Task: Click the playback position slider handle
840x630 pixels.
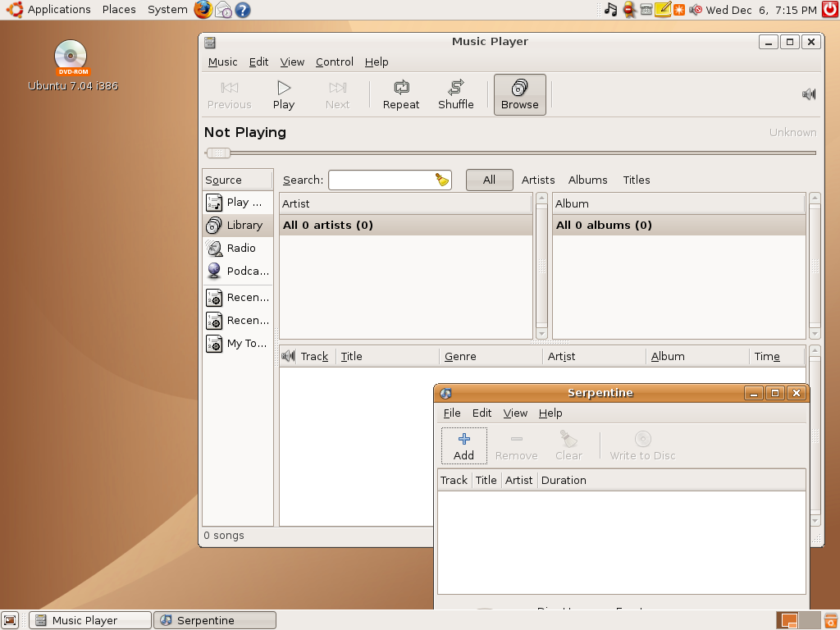Action: click(218, 153)
